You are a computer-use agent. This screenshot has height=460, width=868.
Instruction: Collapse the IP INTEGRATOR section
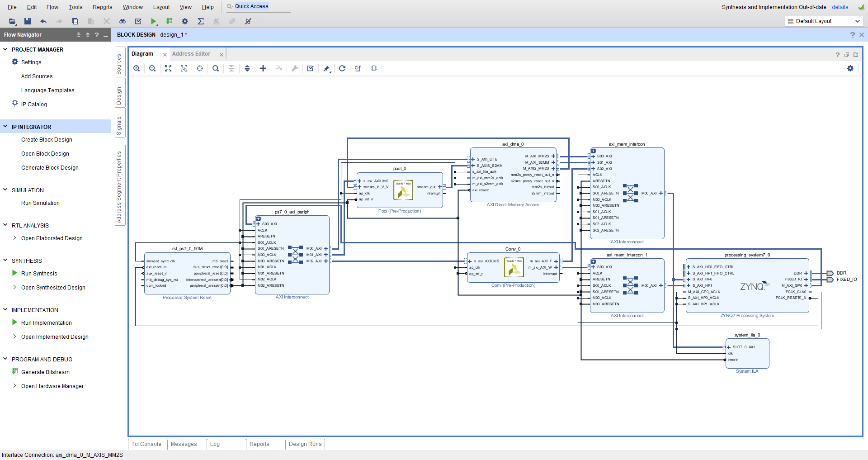(5, 127)
